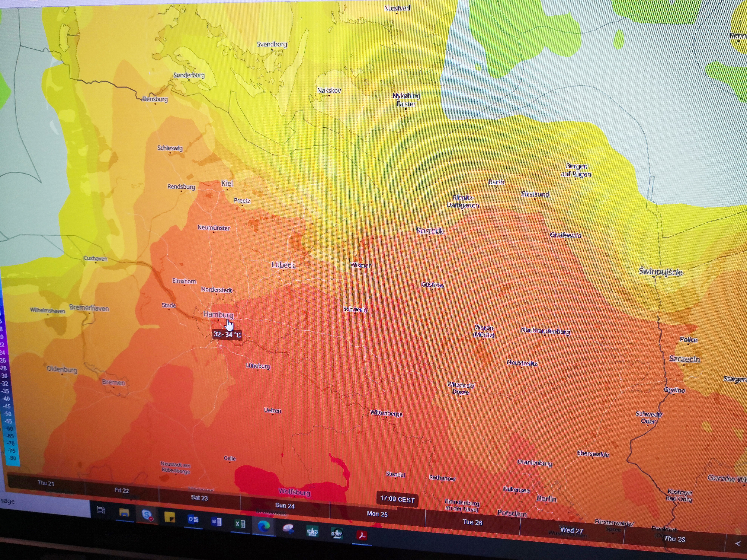This screenshot has height=560, width=747.
Task: Open Adobe Acrobat Reader from the taskbar
Action: pos(362,535)
